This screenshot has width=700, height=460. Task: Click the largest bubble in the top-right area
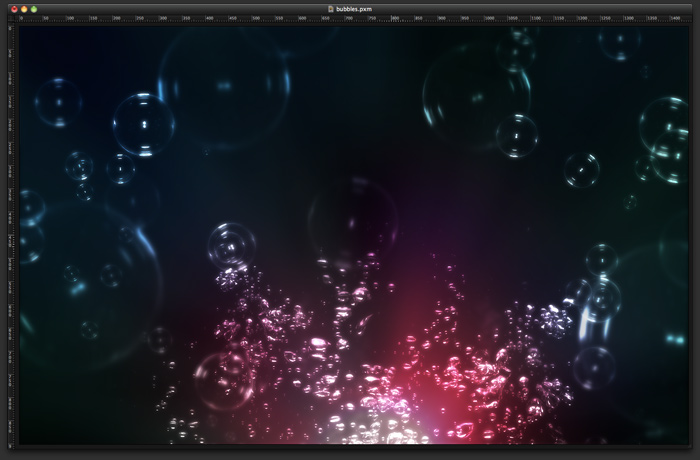click(x=476, y=97)
